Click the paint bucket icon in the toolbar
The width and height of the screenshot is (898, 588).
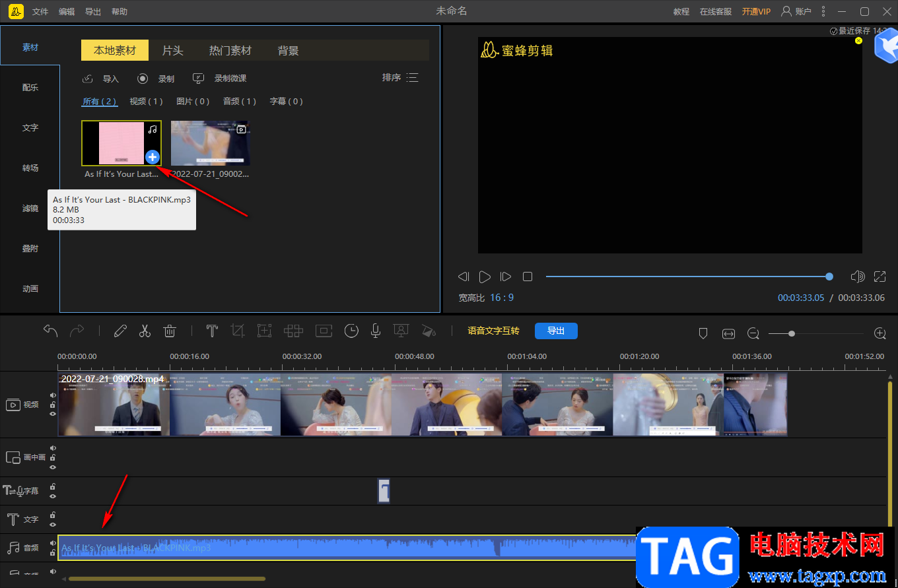tap(429, 331)
